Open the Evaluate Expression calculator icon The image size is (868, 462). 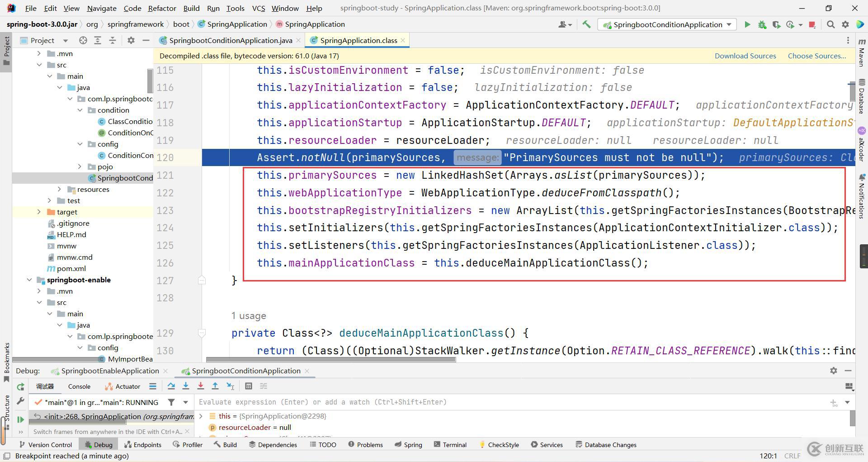point(248,386)
